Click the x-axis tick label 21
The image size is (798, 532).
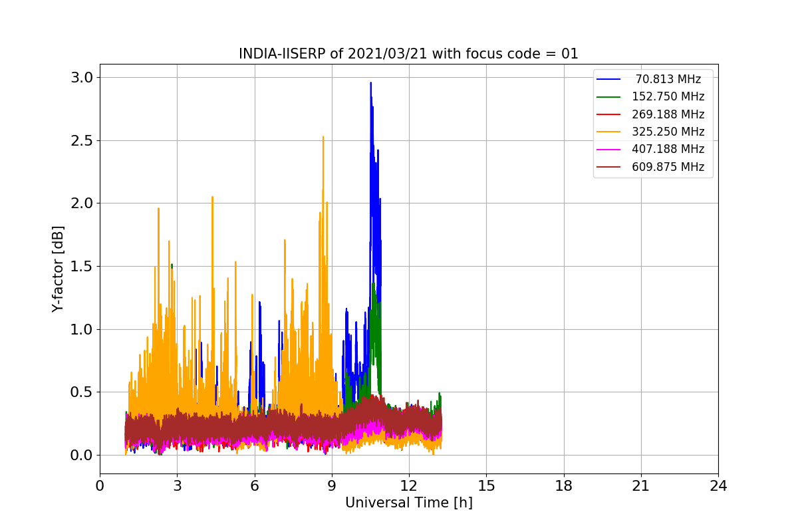click(641, 486)
